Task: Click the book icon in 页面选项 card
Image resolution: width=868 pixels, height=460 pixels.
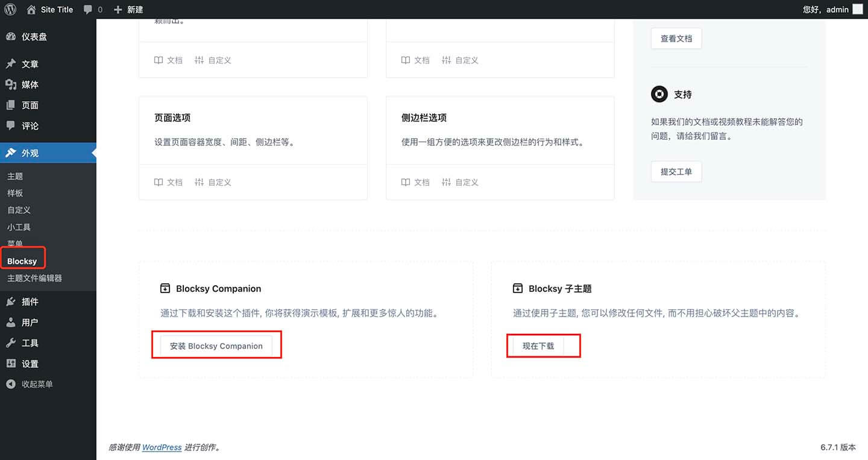Action: pos(159,182)
